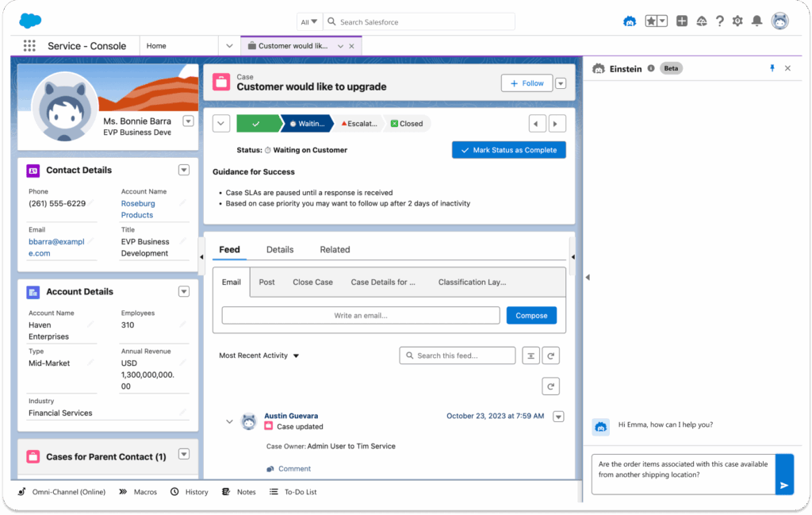The width and height of the screenshot is (812, 515).
Task: Expand the Contact Details dropdown menu
Action: pyautogui.click(x=184, y=170)
